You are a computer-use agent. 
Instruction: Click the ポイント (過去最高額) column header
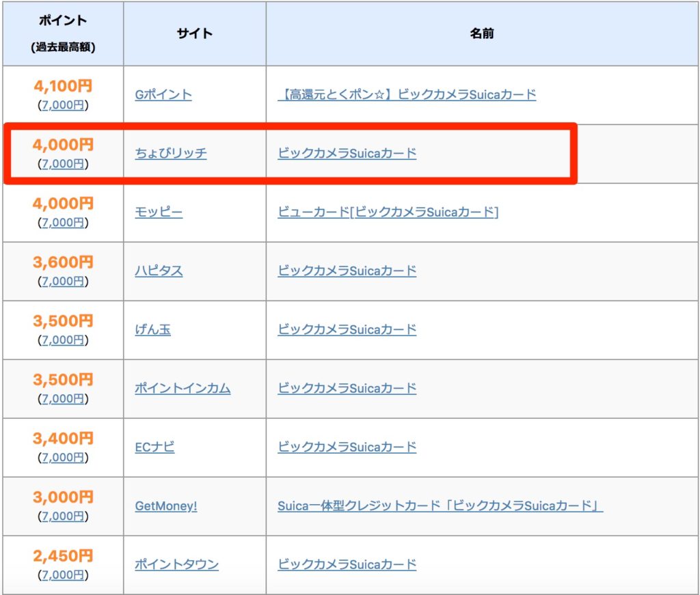63,33
